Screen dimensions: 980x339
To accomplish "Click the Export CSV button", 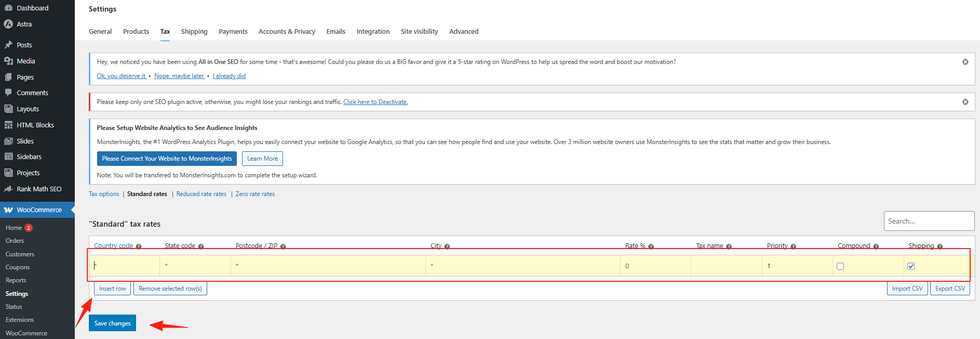I will (950, 289).
